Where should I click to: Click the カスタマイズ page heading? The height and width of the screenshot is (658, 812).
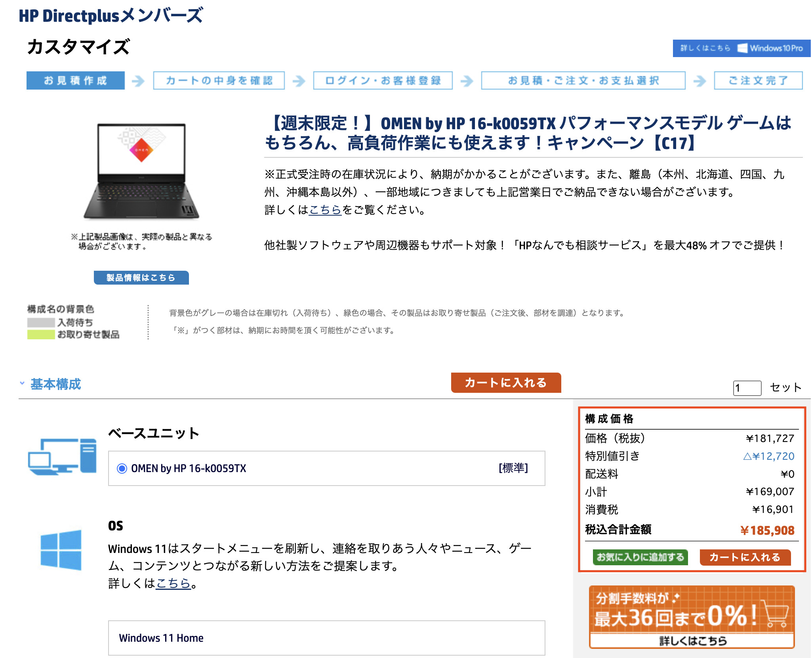78,47
